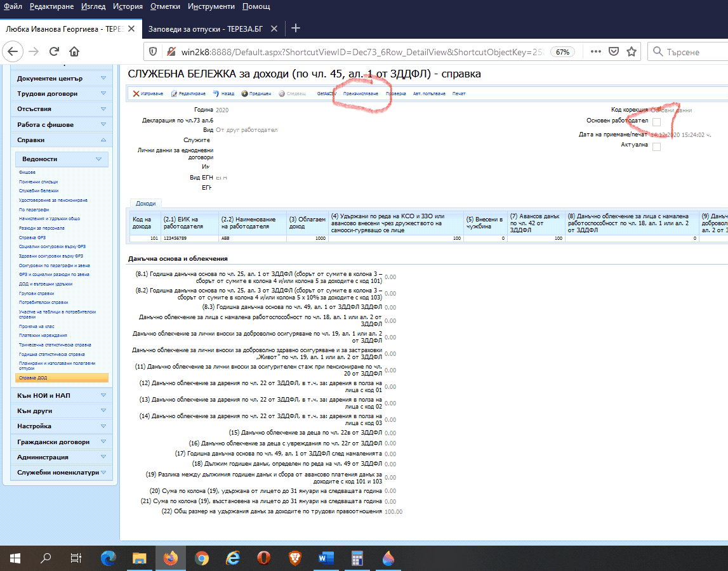The image size is (728, 571).
Task: Click the Назад back arrow icon
Action: click(216, 94)
